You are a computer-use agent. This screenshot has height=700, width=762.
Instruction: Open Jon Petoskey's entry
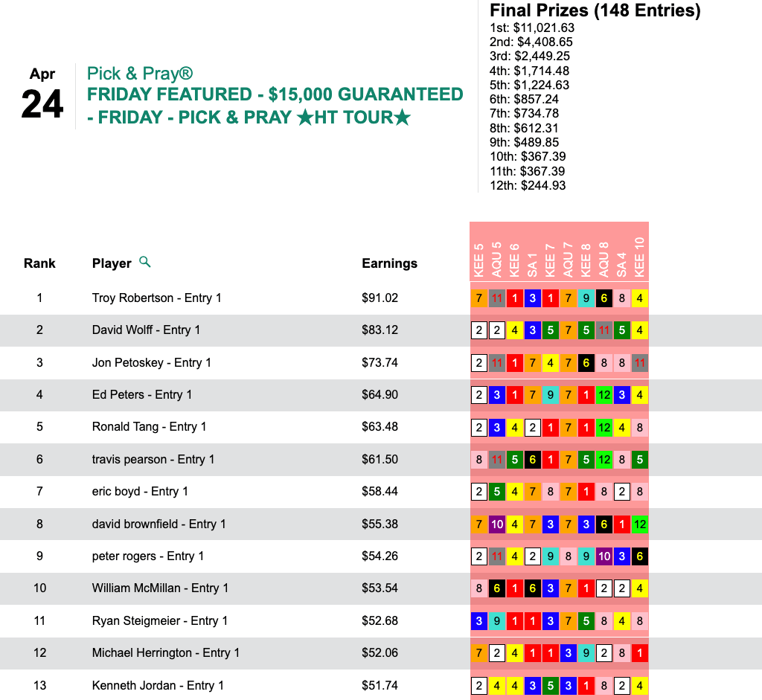(x=151, y=363)
